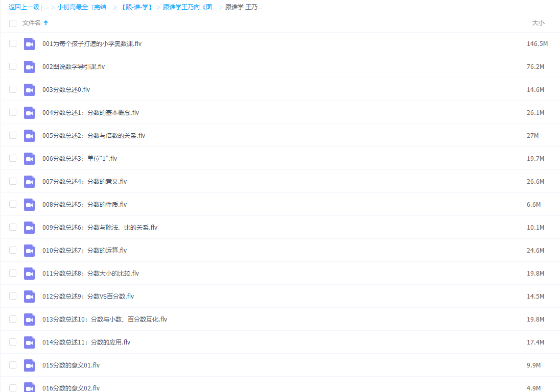Select the checkbox beside 009分数总述6

click(x=13, y=227)
